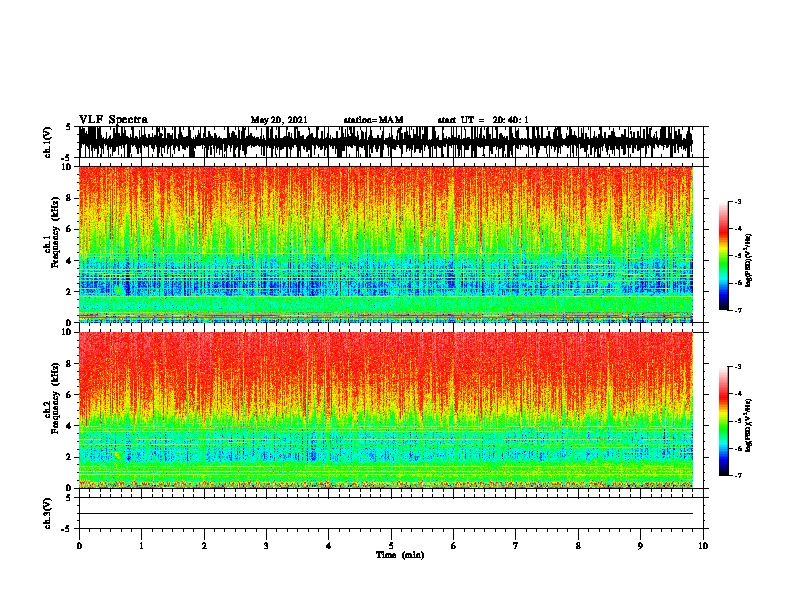This screenshot has width=792, height=612.
Task: Click the "ch.3(V)" axis label
Action: click(x=48, y=513)
